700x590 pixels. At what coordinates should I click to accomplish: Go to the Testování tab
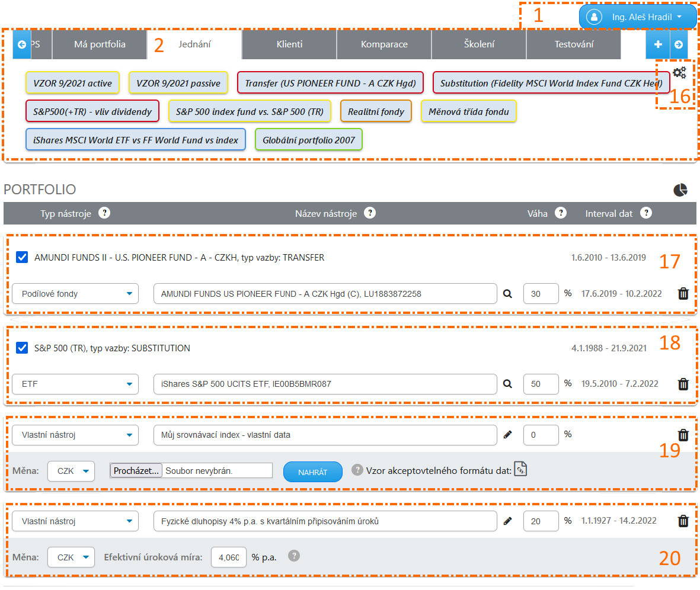[x=574, y=44]
